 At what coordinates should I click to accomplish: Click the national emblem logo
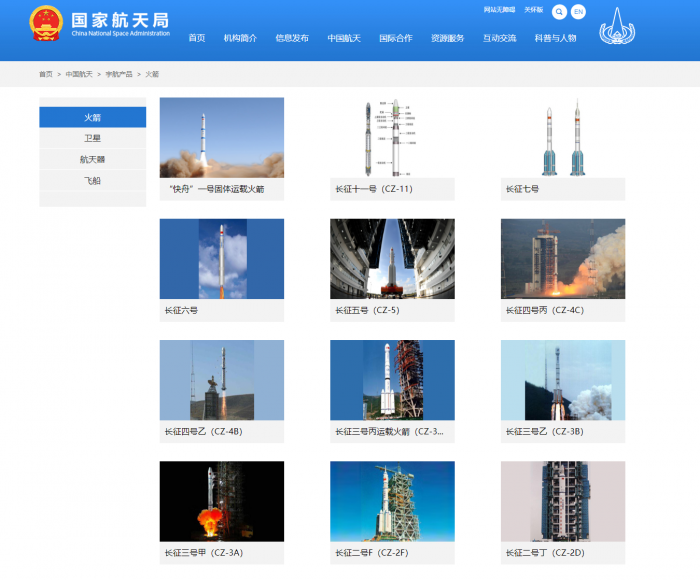[x=46, y=23]
